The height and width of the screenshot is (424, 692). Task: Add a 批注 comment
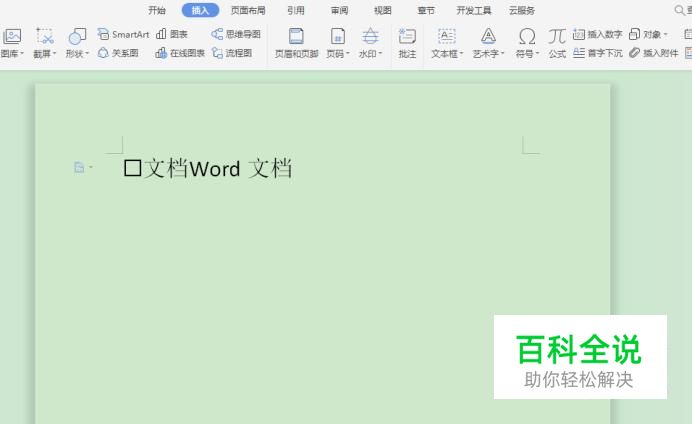(407, 43)
